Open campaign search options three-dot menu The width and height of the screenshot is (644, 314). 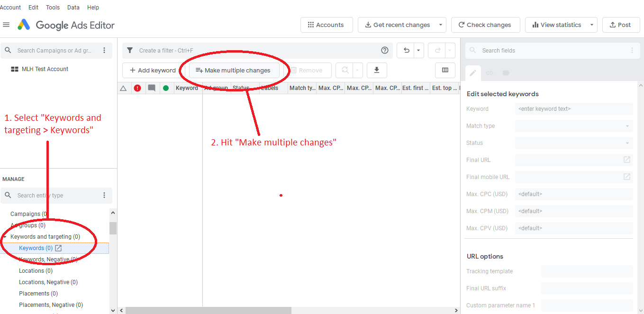[x=104, y=51]
